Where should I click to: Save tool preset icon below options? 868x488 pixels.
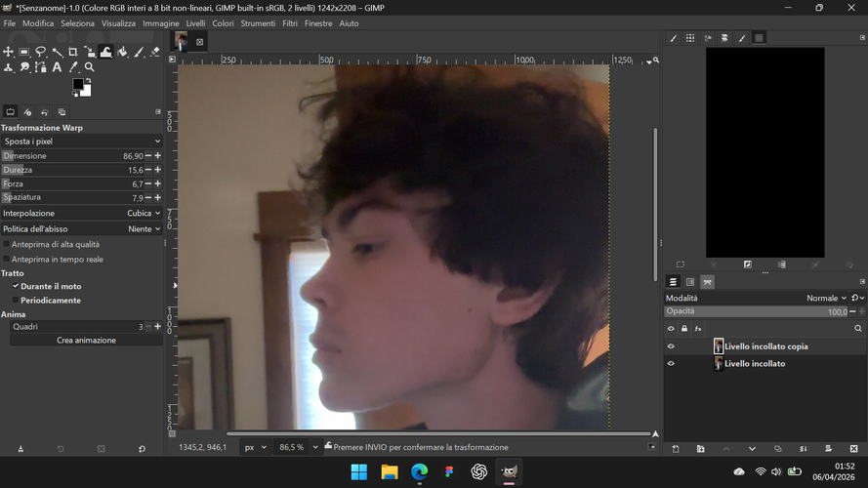(21, 449)
